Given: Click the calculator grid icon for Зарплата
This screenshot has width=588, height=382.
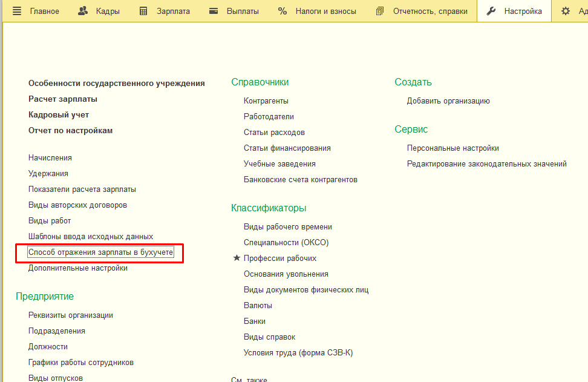Looking at the screenshot, I should [x=143, y=11].
